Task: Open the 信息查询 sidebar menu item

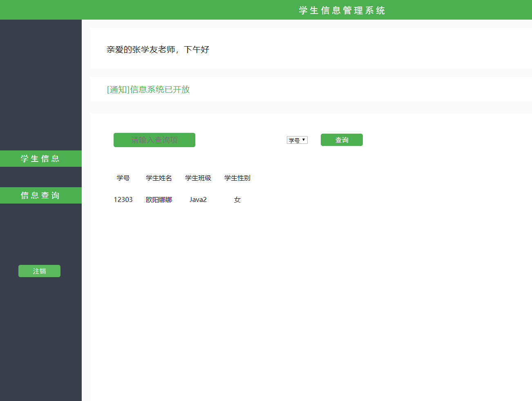Action: point(40,195)
